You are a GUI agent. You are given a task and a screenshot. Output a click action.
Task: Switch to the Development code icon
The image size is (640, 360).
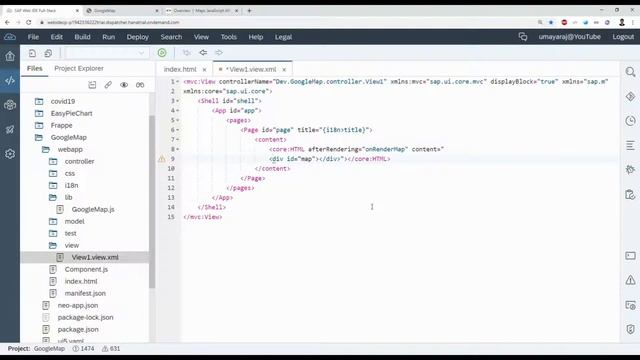10,80
